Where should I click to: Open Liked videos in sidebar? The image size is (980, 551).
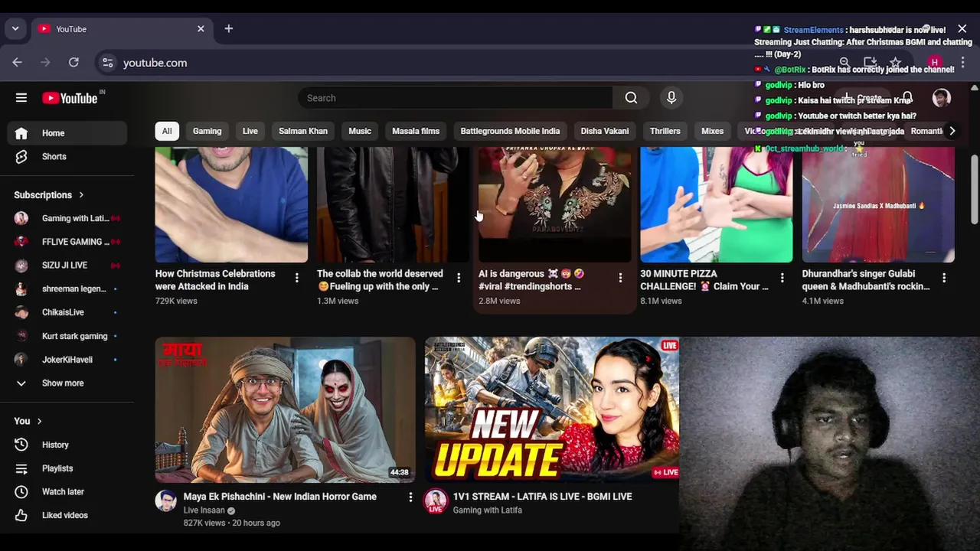pos(67,515)
